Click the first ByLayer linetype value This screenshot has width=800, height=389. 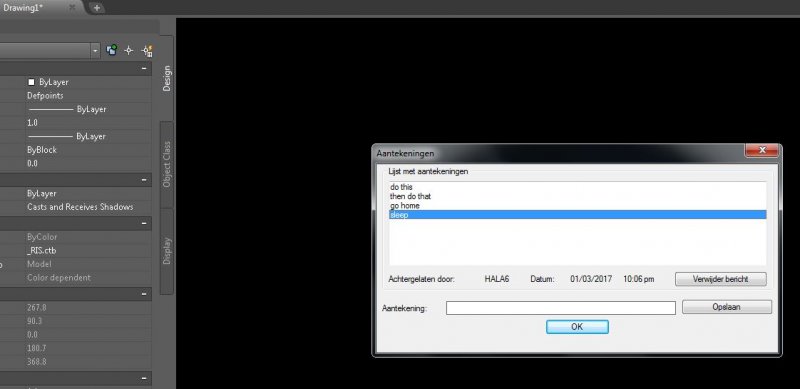(67, 109)
